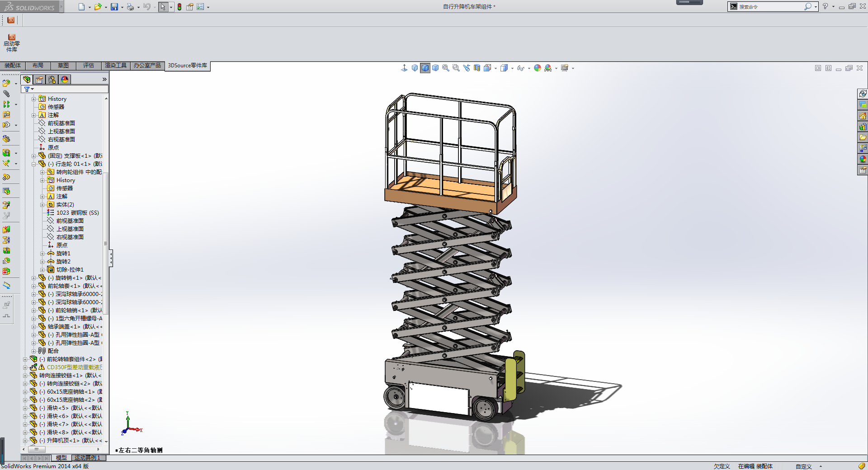Open the New document dropdown arrow
Viewport: 868px width, 470px height.
[x=90, y=7]
